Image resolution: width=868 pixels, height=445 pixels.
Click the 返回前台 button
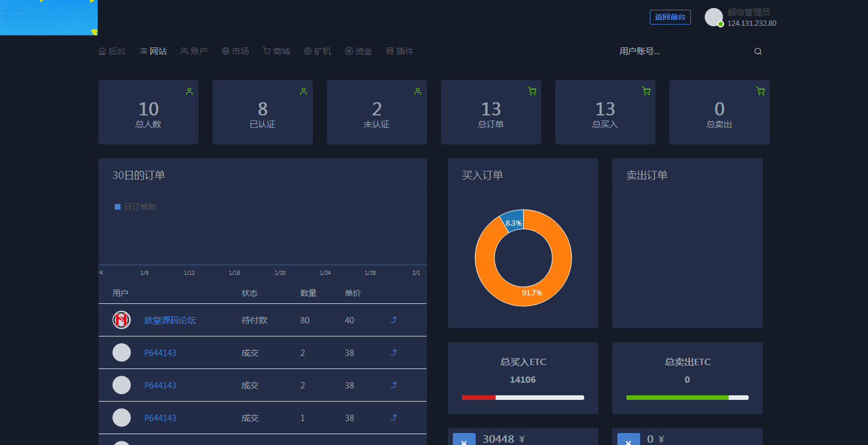[x=670, y=17]
